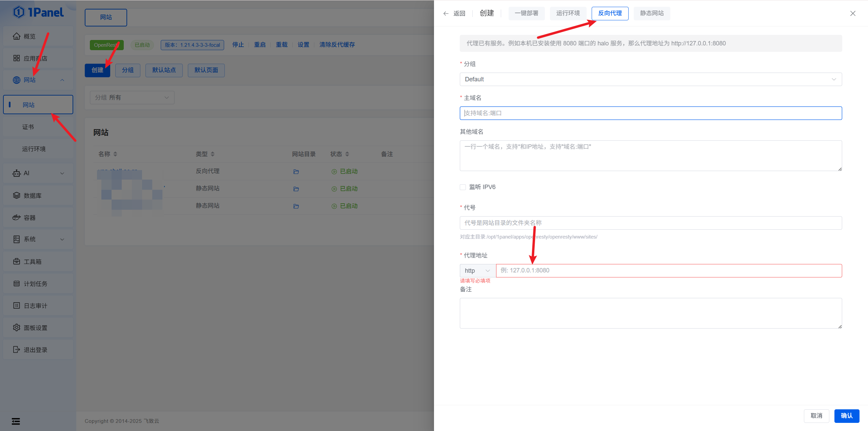
Task: Switch to the 静态网站 tab
Action: click(651, 13)
